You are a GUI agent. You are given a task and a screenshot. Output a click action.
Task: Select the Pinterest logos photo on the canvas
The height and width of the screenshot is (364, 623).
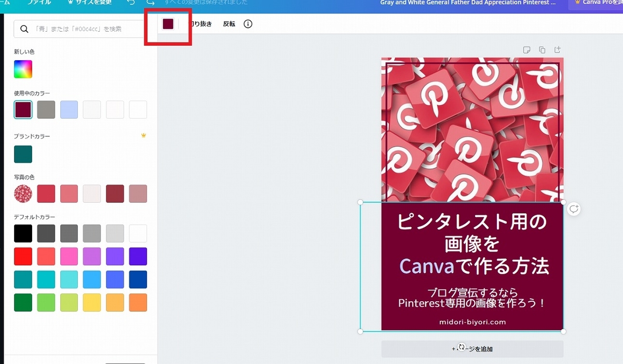[x=472, y=130]
